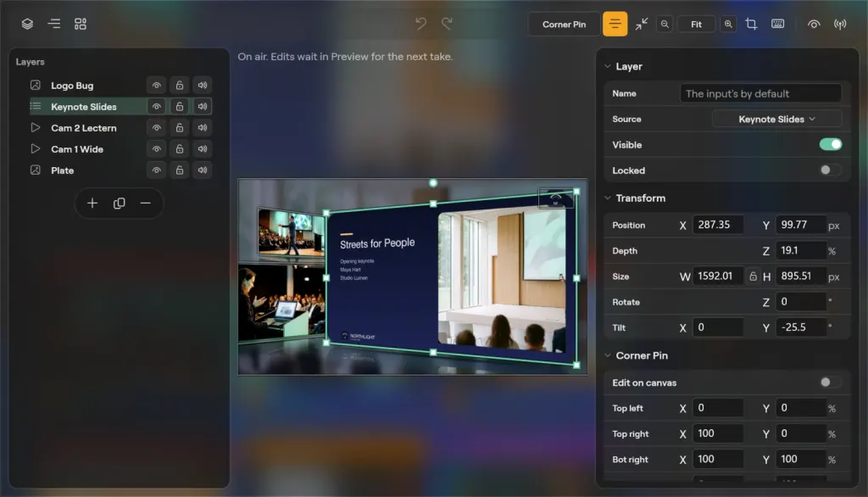Zoom in on the canvas

pos(728,24)
